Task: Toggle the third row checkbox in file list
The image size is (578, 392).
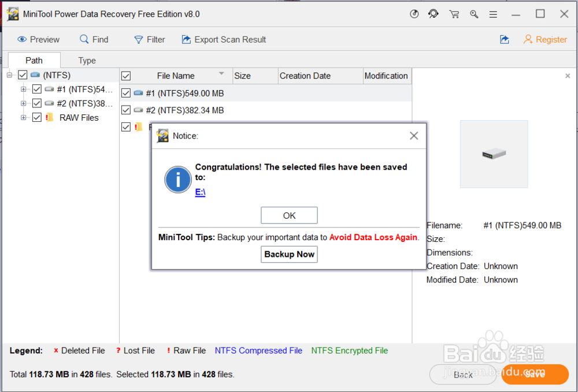Action: pyautogui.click(x=126, y=127)
